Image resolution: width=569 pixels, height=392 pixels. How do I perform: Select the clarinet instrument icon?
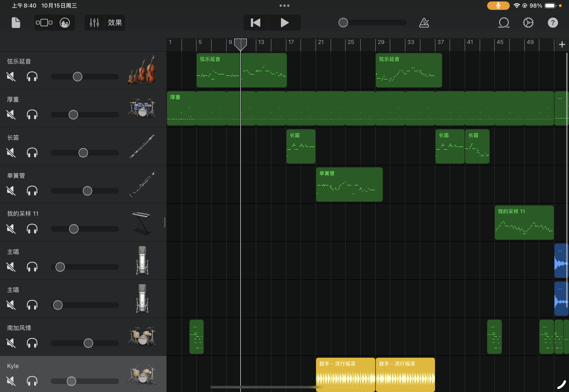(142, 184)
